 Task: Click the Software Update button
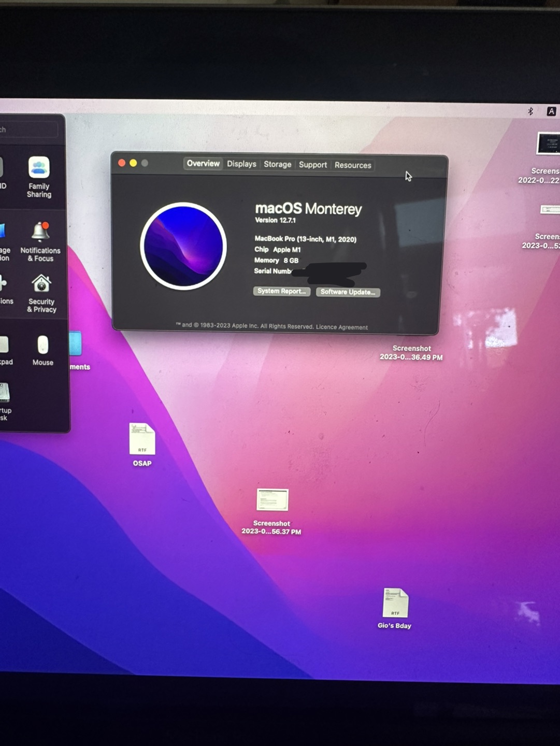point(348,292)
